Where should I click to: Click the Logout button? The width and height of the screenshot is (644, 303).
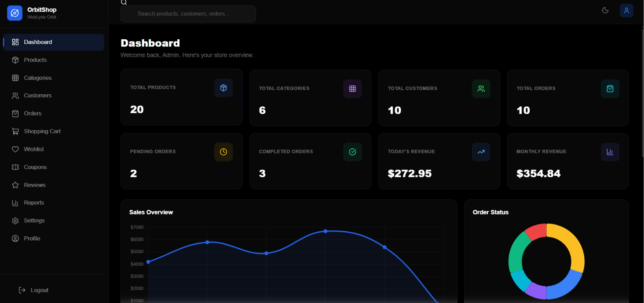[x=34, y=290]
